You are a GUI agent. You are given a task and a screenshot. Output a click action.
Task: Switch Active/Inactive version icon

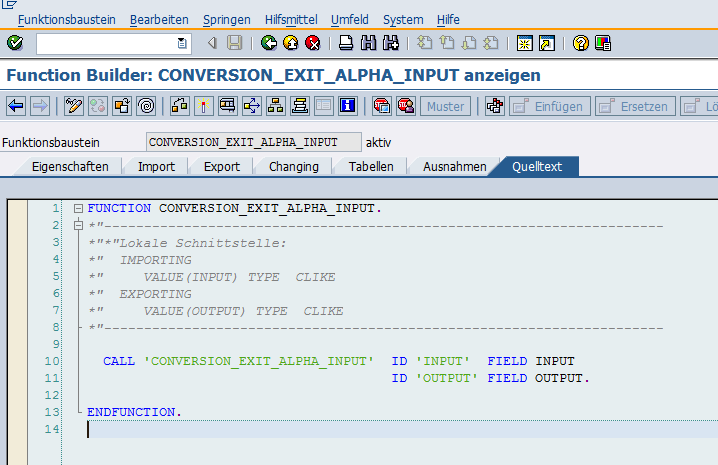pyautogui.click(x=98, y=106)
